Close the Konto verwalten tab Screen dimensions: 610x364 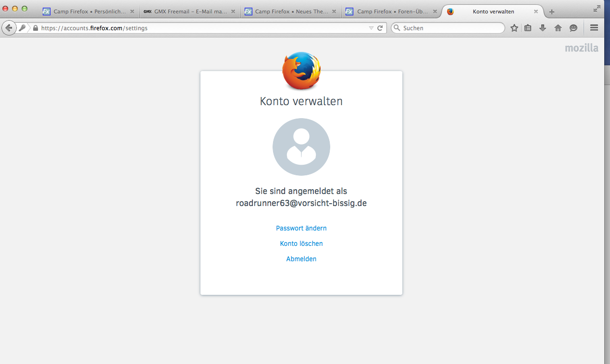(536, 12)
